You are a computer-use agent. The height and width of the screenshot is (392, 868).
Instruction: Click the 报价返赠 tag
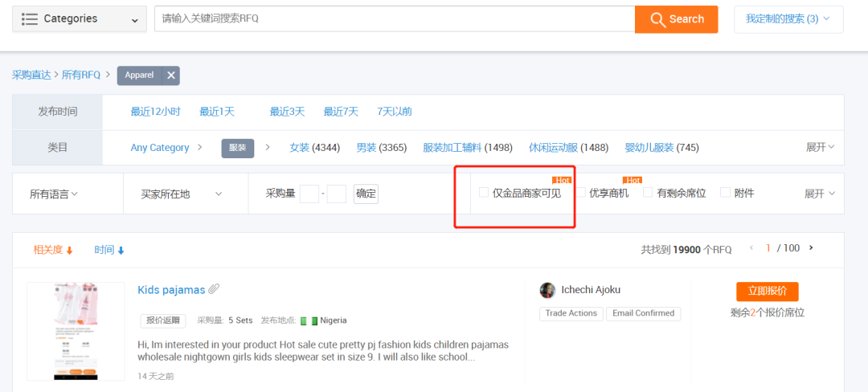point(163,321)
